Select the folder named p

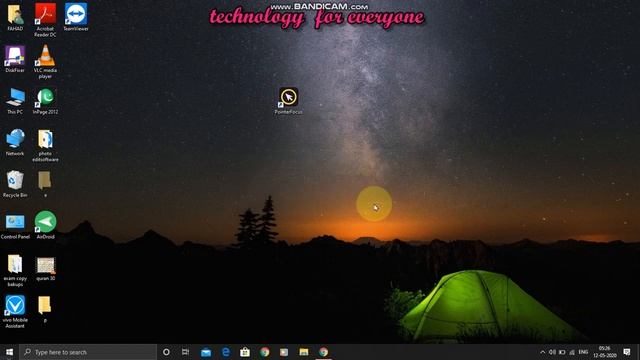(44, 309)
